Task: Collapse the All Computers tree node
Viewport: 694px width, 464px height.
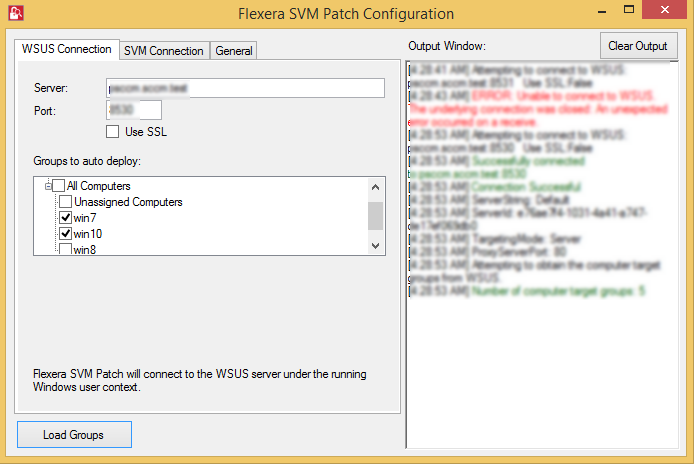Action: [x=46, y=186]
